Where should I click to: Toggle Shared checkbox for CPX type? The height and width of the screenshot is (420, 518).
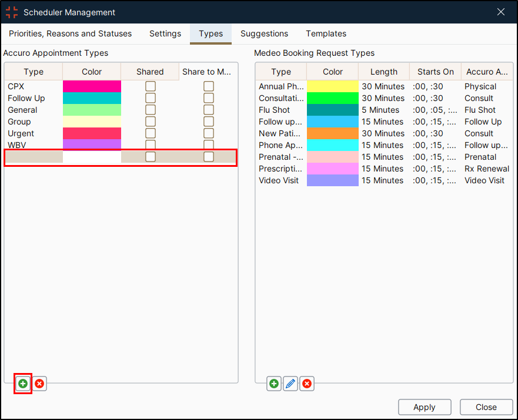(151, 86)
